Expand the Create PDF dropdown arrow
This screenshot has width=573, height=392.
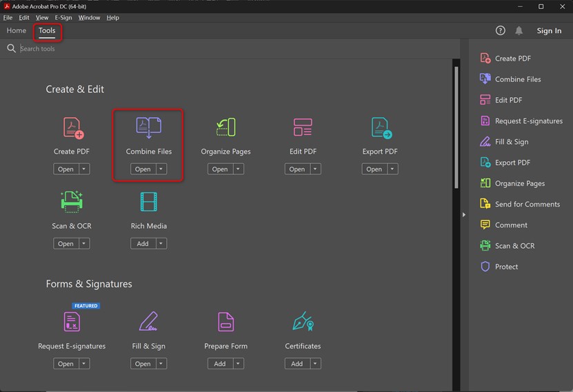click(x=84, y=169)
